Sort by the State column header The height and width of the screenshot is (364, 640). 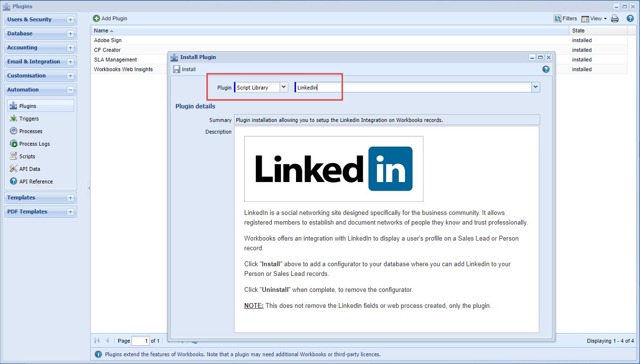(598, 30)
